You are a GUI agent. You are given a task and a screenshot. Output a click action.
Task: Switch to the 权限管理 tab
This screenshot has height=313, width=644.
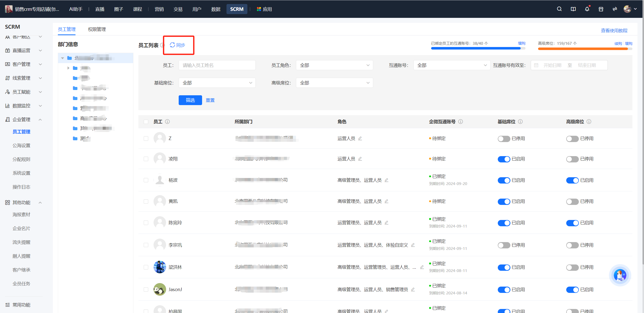click(97, 29)
